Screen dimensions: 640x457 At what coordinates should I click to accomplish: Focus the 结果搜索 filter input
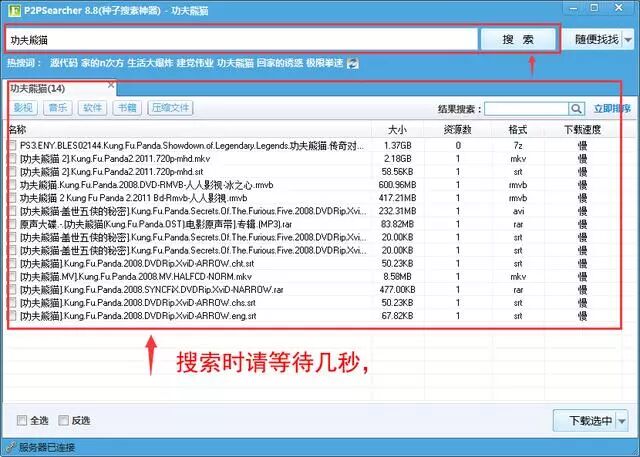click(527, 109)
